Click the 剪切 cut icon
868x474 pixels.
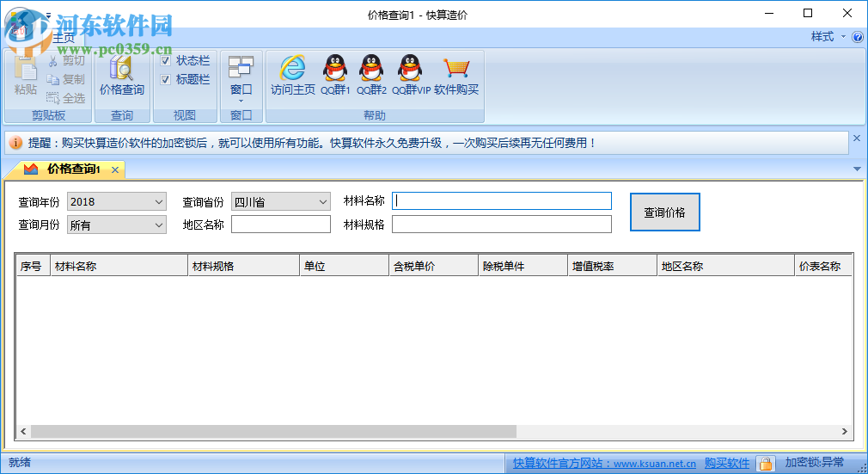point(53,60)
